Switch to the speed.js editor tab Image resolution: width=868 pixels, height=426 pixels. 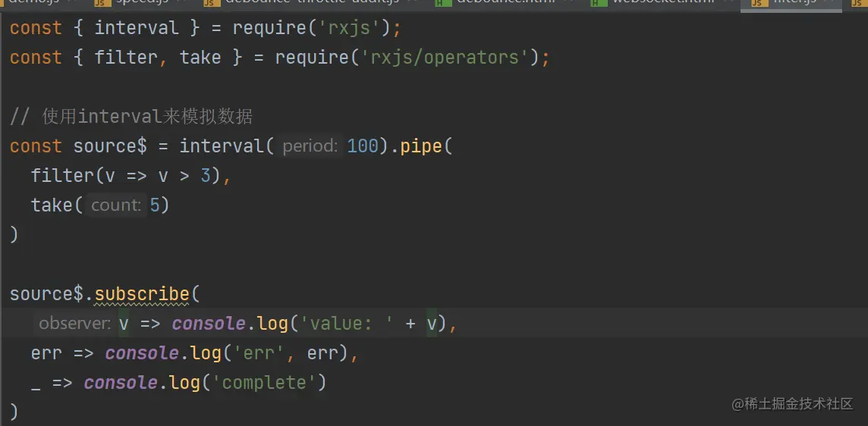[x=140, y=3]
